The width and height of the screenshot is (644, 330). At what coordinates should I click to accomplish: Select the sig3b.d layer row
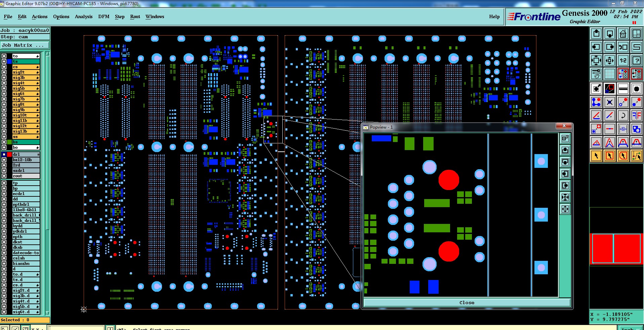(26, 296)
